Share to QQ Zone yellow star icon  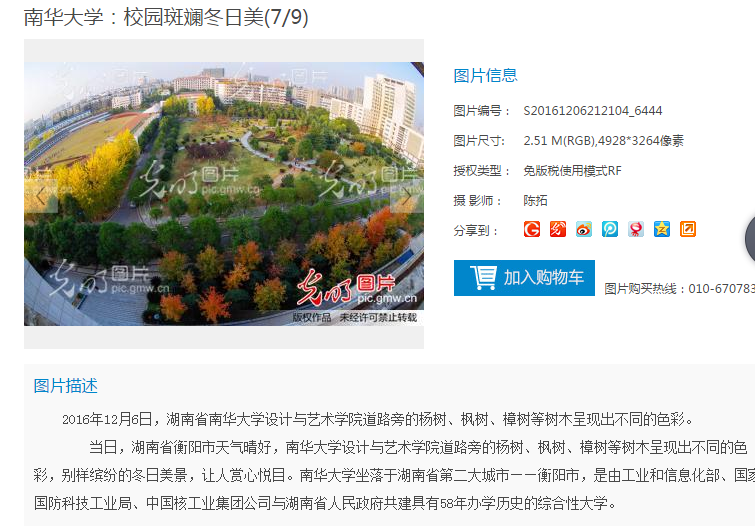(x=662, y=229)
